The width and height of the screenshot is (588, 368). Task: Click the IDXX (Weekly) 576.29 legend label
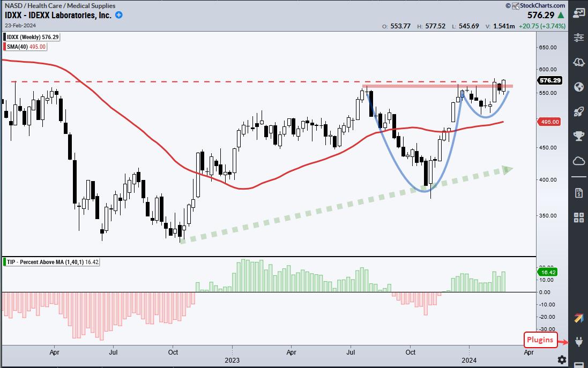31,37
